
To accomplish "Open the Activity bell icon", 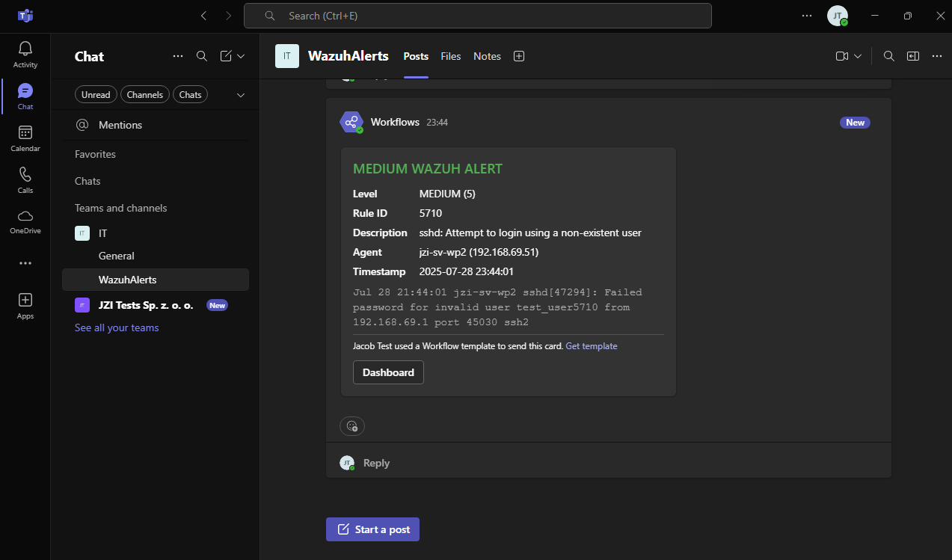I will coord(25,49).
